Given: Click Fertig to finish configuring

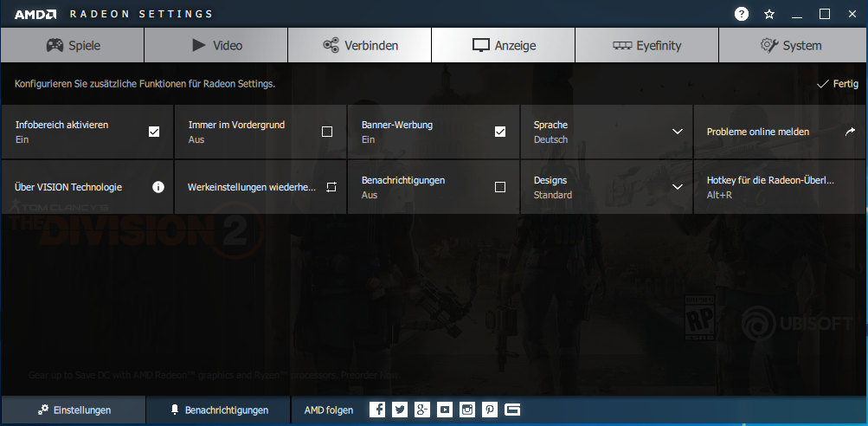Looking at the screenshot, I should pos(838,84).
